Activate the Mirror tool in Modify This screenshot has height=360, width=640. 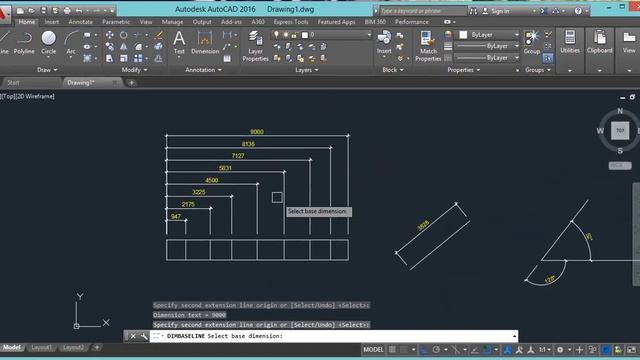click(x=124, y=47)
